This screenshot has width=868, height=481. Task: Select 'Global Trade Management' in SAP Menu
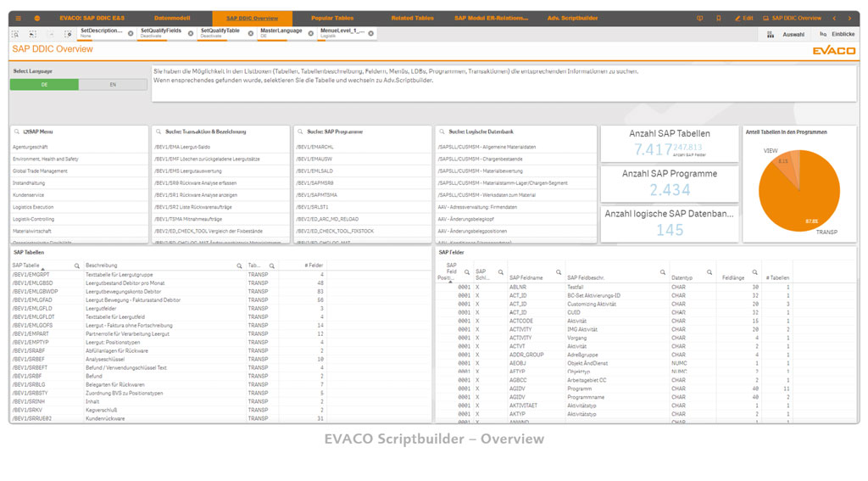click(79, 171)
